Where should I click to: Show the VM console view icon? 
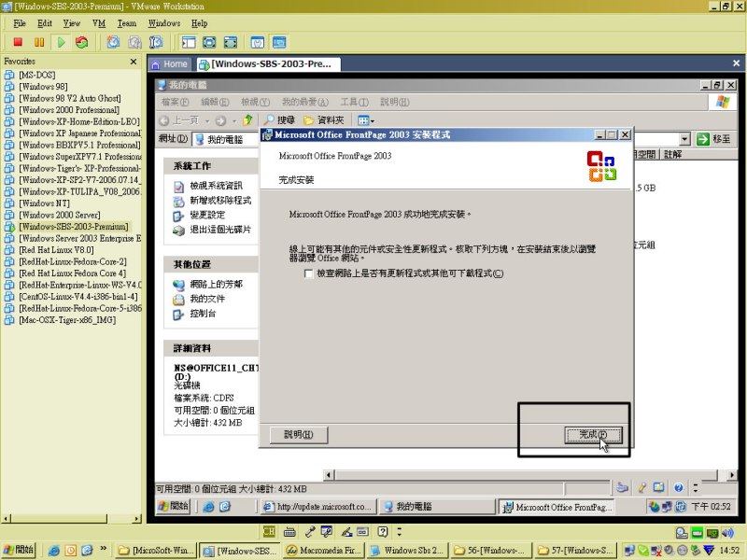(279, 42)
